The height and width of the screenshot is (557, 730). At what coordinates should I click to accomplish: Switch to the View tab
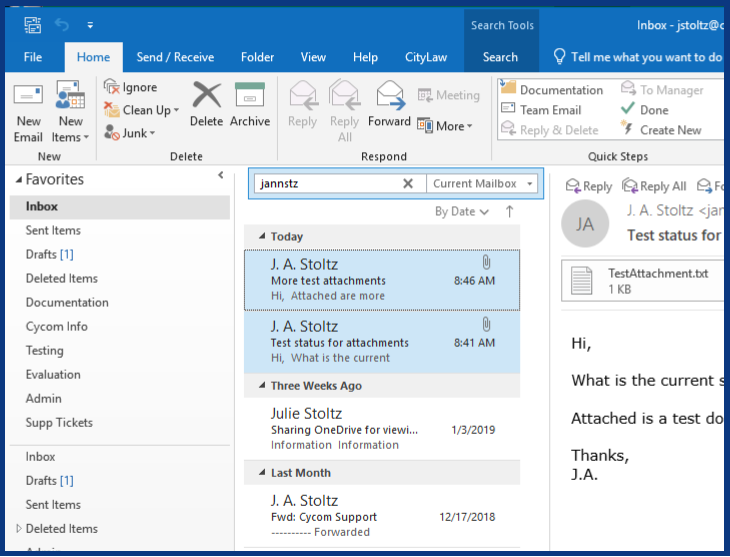click(x=313, y=57)
